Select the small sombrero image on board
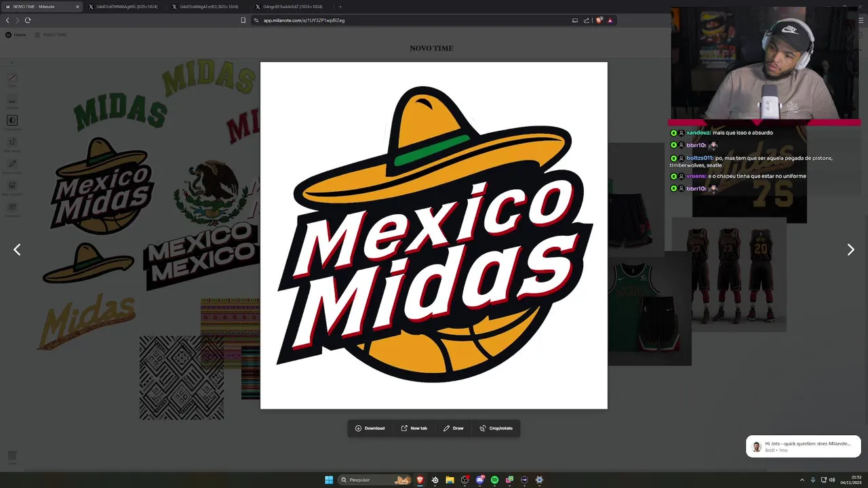868x488 pixels. (88, 263)
